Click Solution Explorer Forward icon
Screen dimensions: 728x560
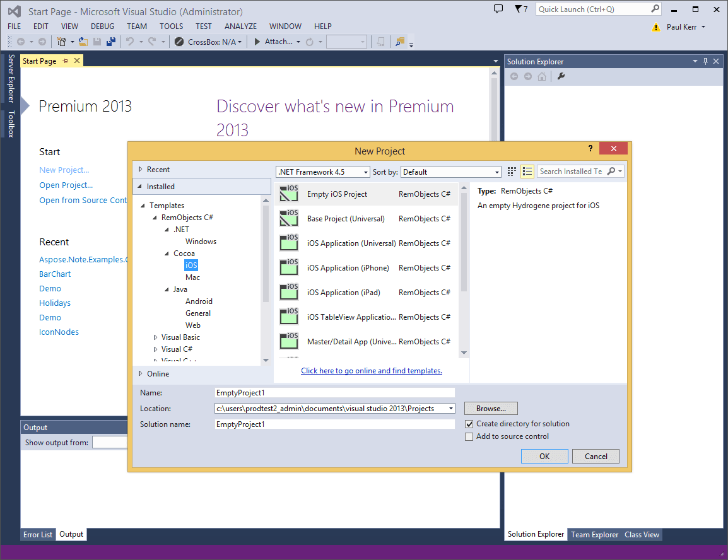(x=528, y=76)
